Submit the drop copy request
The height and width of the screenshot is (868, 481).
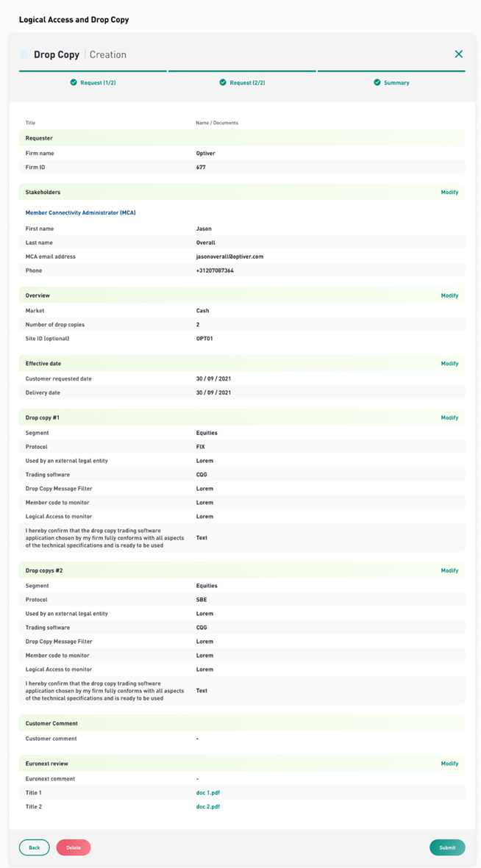pyautogui.click(x=447, y=847)
